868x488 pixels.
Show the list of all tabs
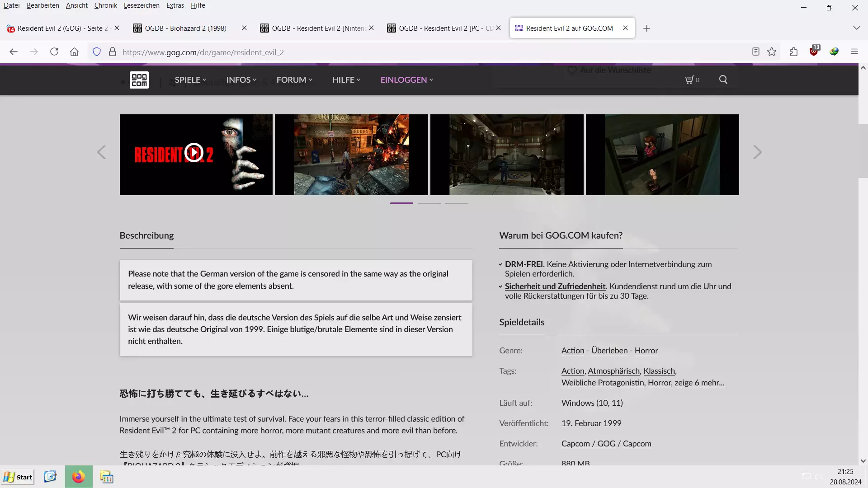(856, 28)
